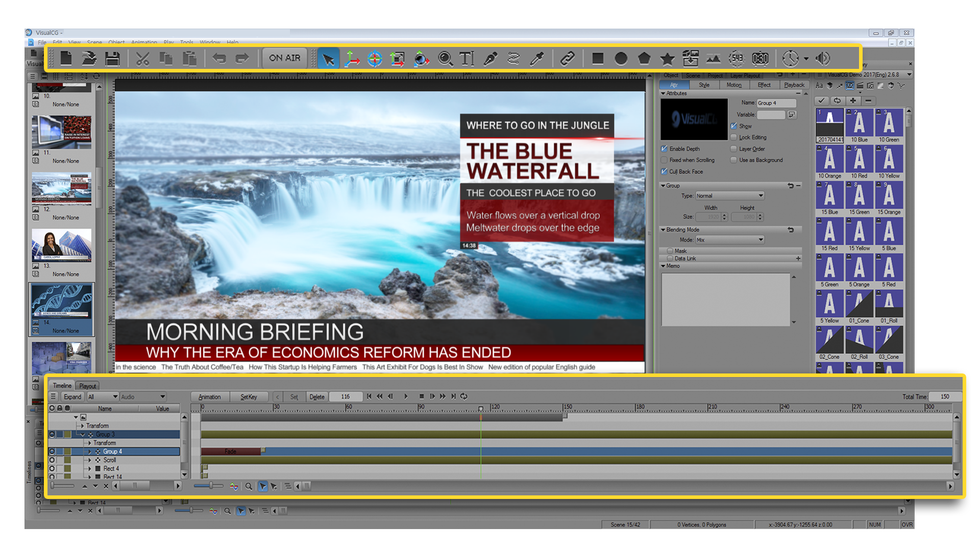Select the 15 Green style swatch

coord(859,198)
